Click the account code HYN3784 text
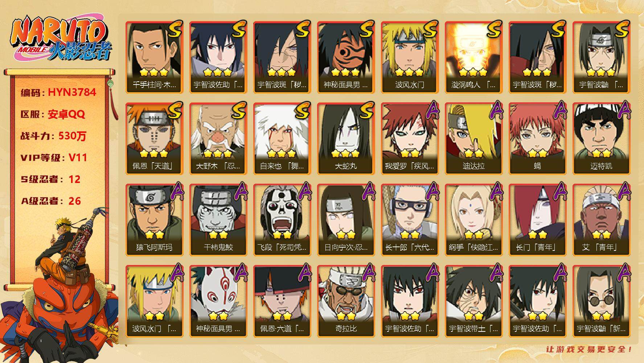This screenshot has height=363, width=644. [72, 92]
